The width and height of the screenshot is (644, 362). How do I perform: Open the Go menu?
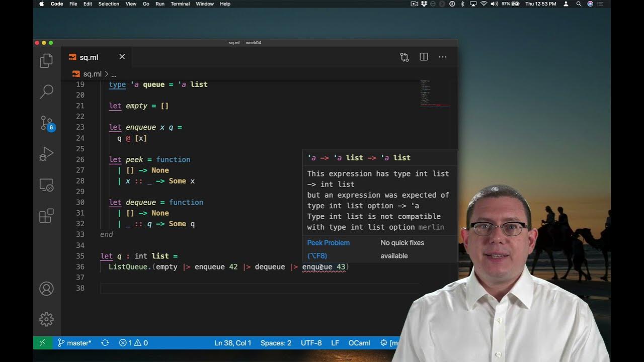[x=146, y=4]
